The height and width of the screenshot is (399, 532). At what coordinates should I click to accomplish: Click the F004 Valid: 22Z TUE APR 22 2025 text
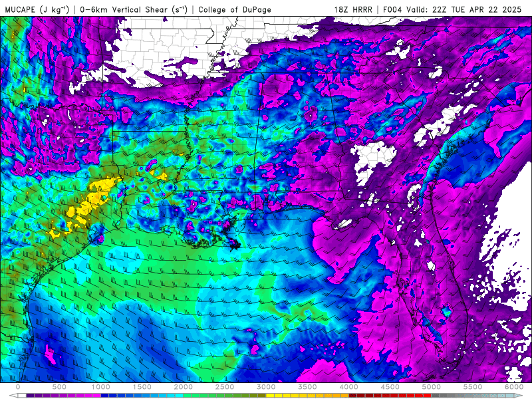click(452, 9)
